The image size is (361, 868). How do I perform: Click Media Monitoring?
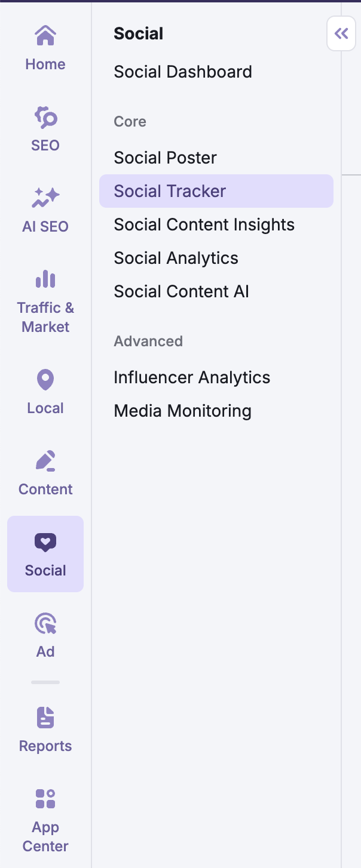pyautogui.click(x=182, y=411)
